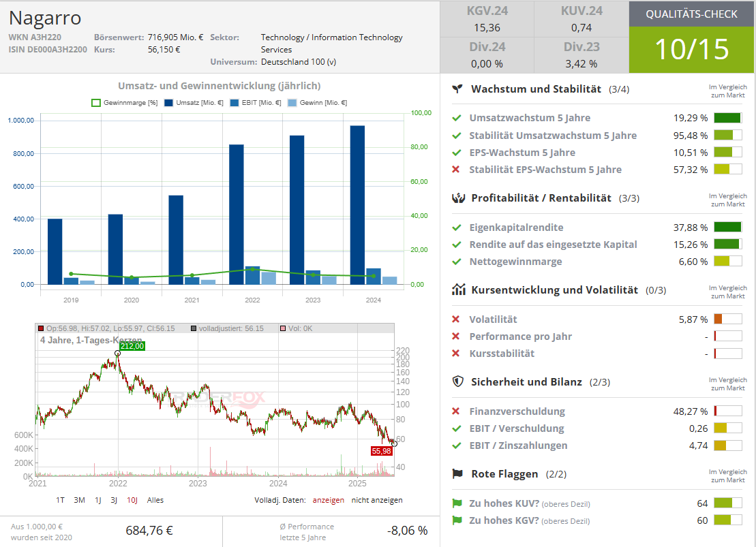Click the Finanzverschuldung metric label
The height and width of the screenshot is (547, 756).
(x=517, y=411)
